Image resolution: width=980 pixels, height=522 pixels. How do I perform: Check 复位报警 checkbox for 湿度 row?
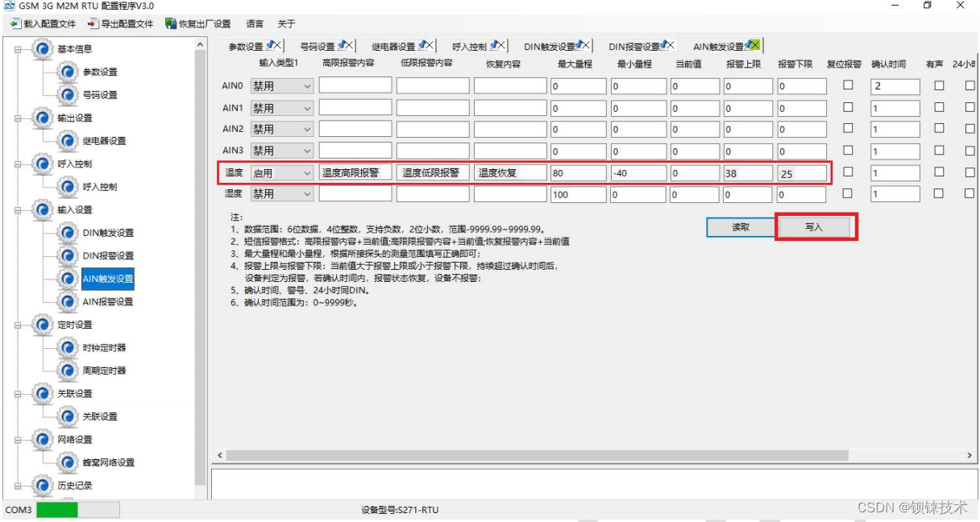tap(848, 193)
